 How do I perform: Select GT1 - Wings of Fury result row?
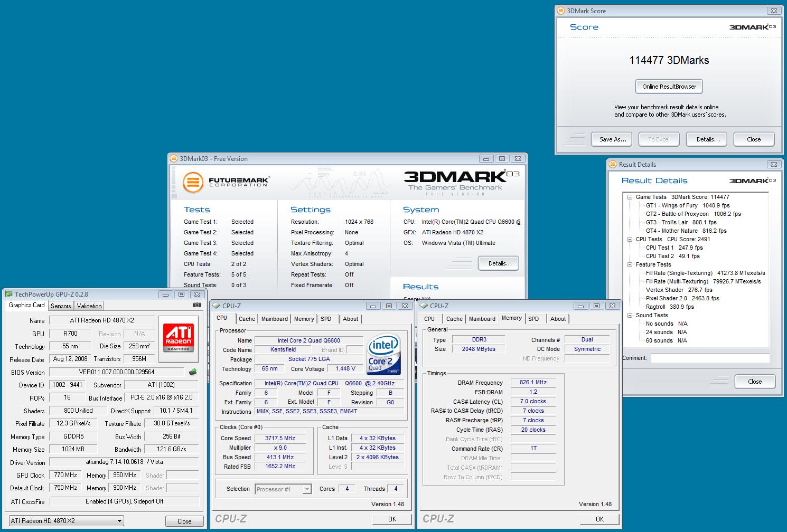pyautogui.click(x=688, y=205)
